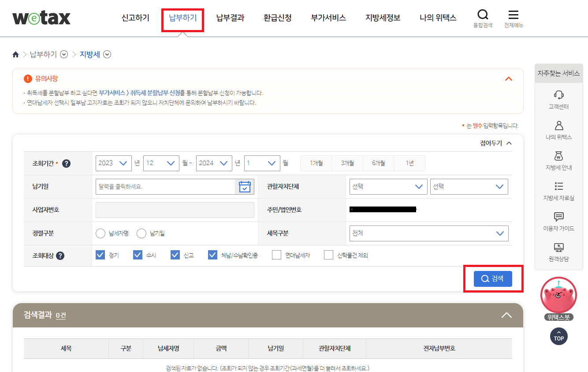Select the 1개월 period shortcut
The height and width of the screenshot is (372, 588).
click(x=316, y=163)
